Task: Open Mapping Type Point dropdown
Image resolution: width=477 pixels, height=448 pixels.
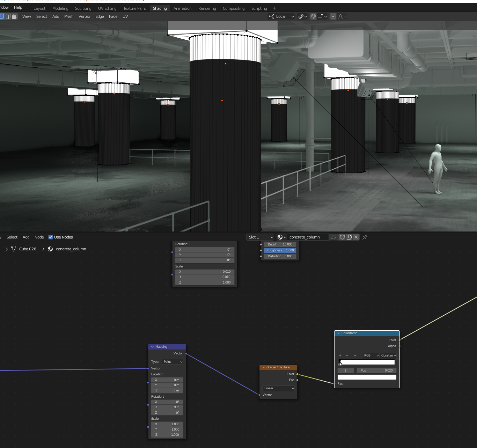Action: coord(173,362)
